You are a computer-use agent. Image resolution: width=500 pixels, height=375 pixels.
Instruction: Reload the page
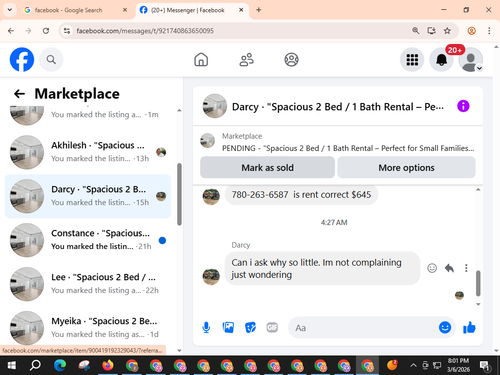(46, 31)
